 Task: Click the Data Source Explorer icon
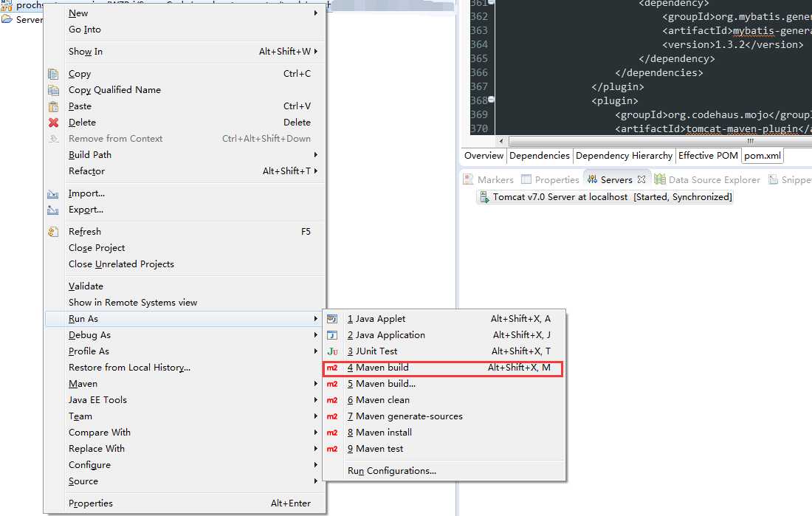659,179
